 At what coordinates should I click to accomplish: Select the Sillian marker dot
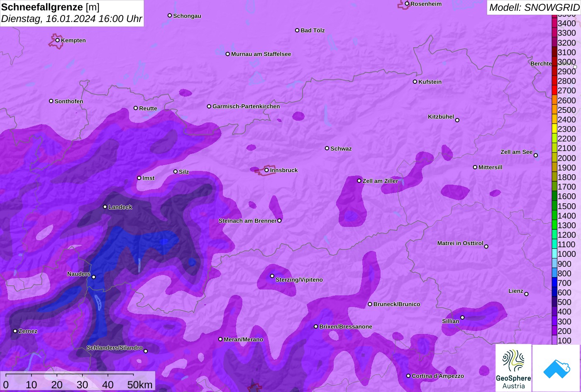click(x=462, y=318)
